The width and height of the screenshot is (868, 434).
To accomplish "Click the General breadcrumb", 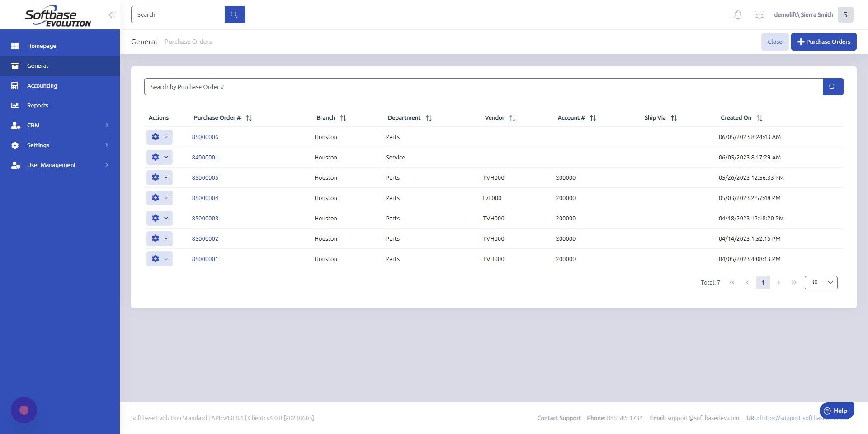I will [x=144, y=42].
